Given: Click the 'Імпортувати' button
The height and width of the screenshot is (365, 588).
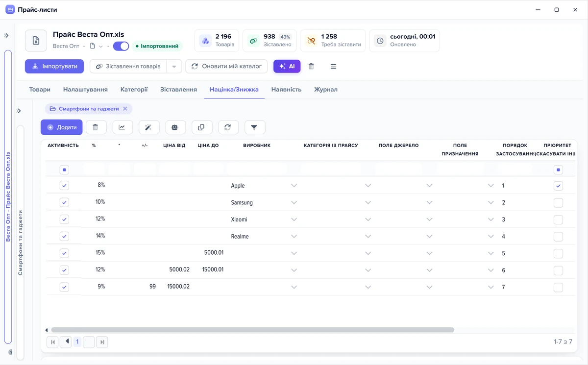Looking at the screenshot, I should (x=54, y=66).
